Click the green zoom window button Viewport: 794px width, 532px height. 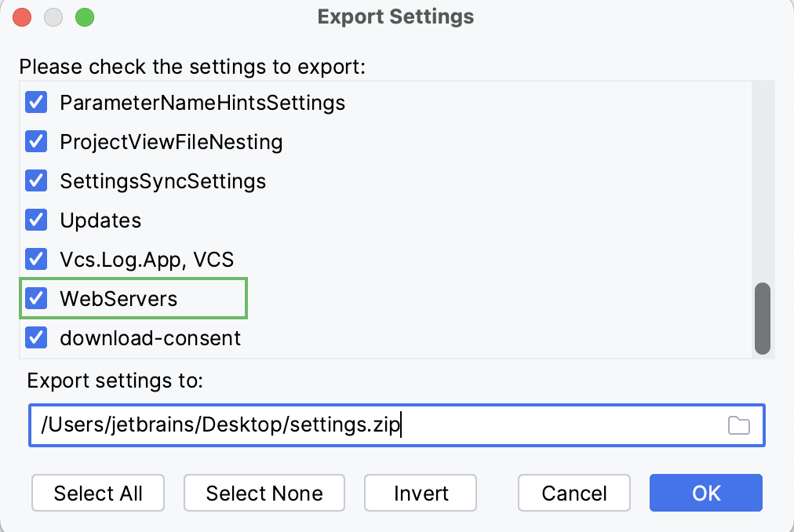(85, 17)
